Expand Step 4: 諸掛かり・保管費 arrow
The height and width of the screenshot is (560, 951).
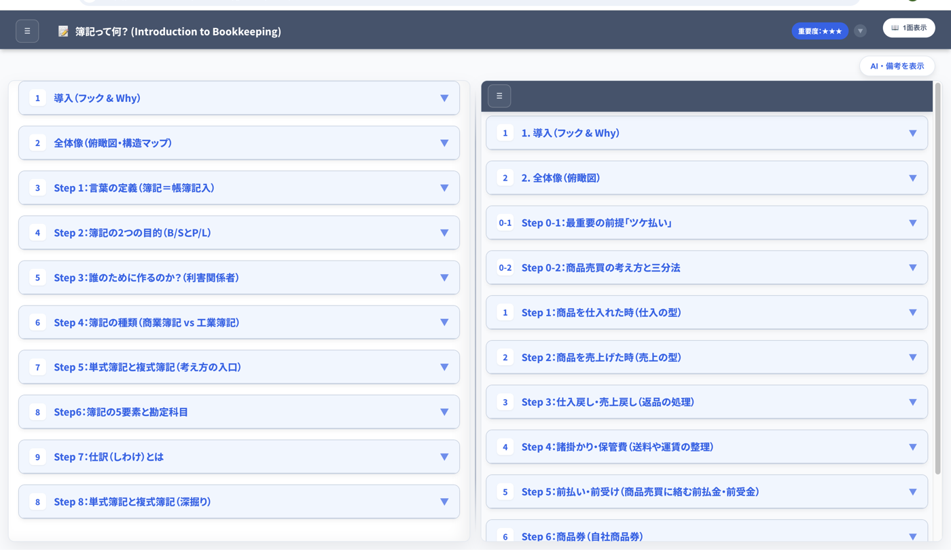(912, 447)
